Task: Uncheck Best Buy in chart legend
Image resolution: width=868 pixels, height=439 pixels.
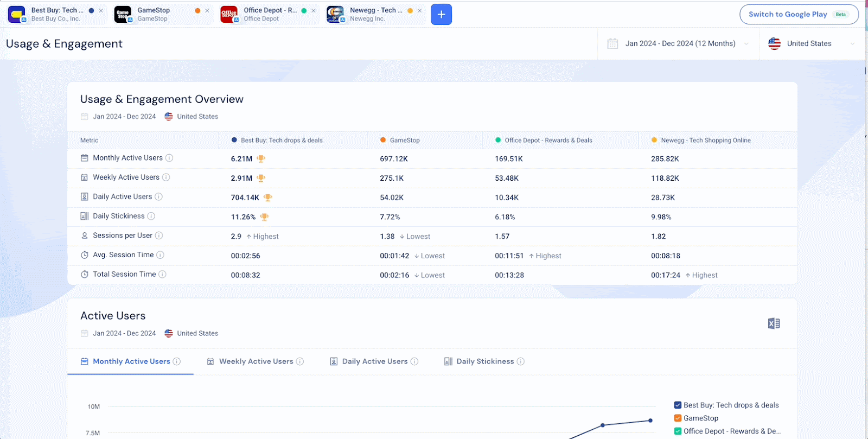Action: (x=678, y=405)
